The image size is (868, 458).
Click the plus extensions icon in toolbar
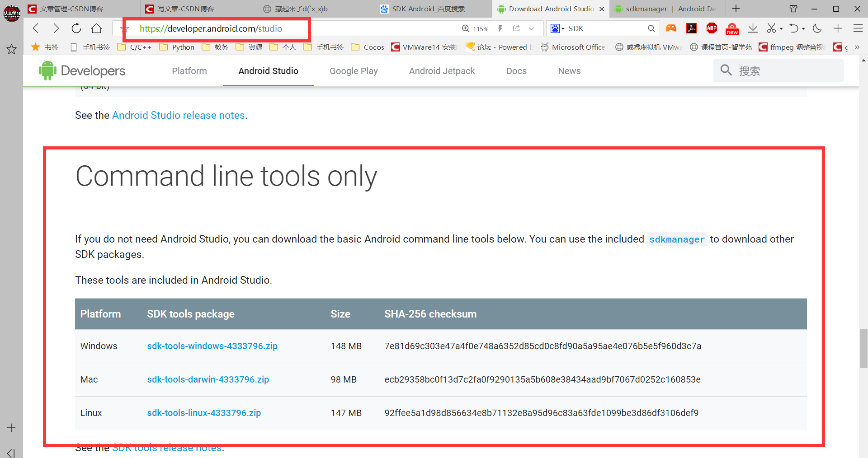point(838,28)
